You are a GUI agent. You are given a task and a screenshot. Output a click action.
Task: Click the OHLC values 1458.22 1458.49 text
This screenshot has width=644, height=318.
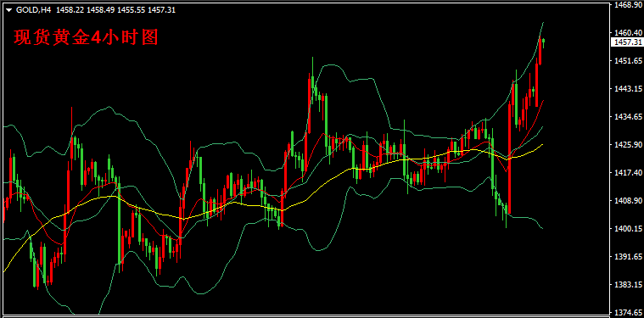(x=86, y=10)
